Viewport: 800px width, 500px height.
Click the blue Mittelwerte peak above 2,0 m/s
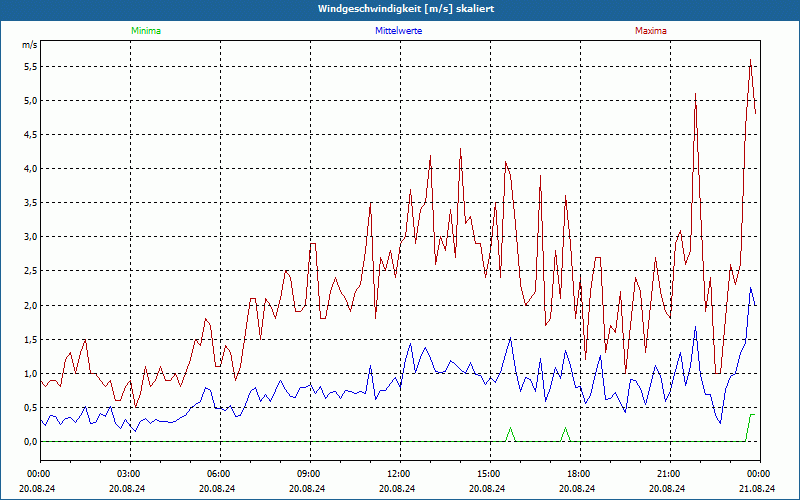coord(751,288)
